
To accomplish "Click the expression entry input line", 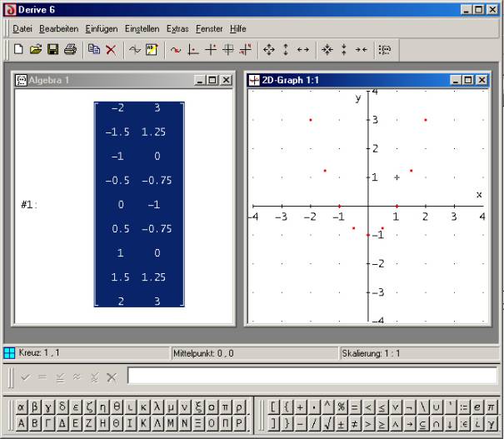I will [312, 376].
